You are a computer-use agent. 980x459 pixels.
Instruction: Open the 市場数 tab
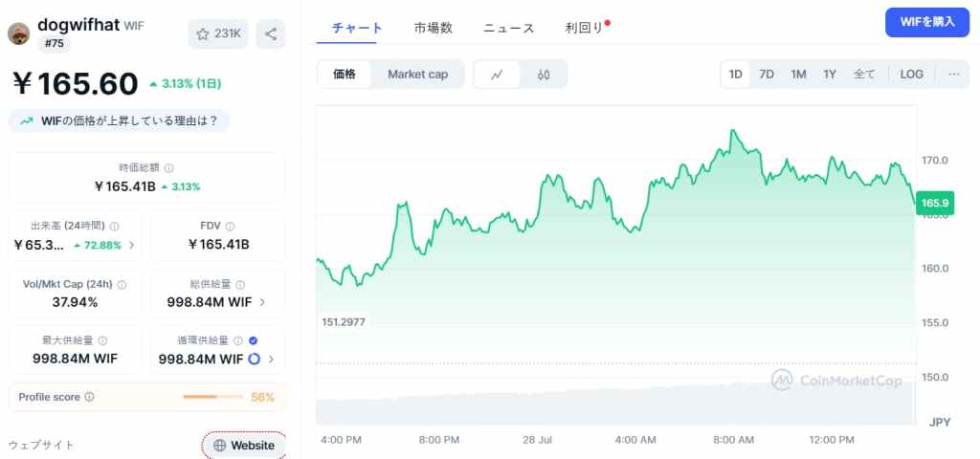(434, 28)
